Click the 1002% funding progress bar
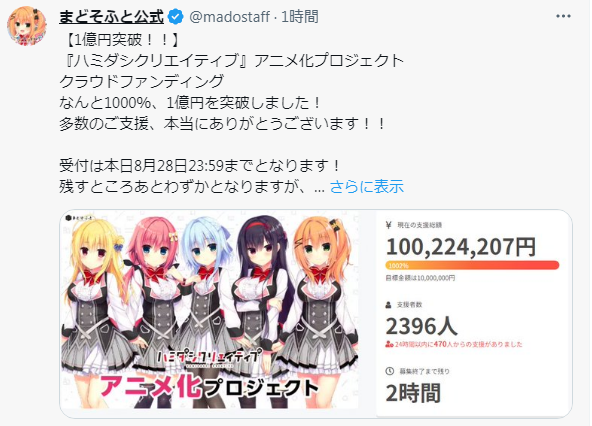The image size is (592, 426). [472, 265]
